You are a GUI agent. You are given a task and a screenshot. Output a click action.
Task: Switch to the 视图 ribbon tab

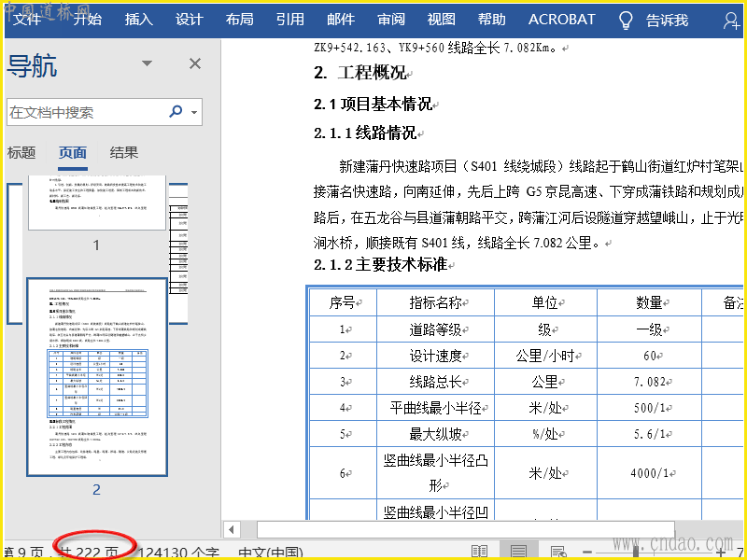441,20
